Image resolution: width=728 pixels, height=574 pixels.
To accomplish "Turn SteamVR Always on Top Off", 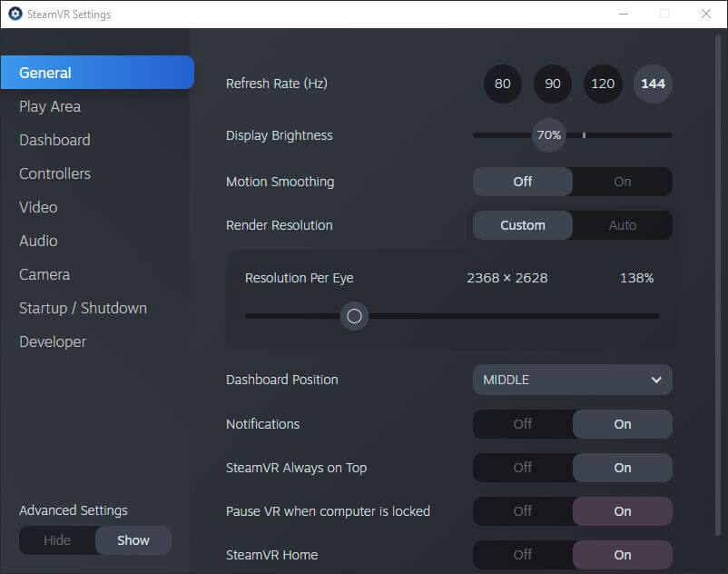I will point(523,468).
